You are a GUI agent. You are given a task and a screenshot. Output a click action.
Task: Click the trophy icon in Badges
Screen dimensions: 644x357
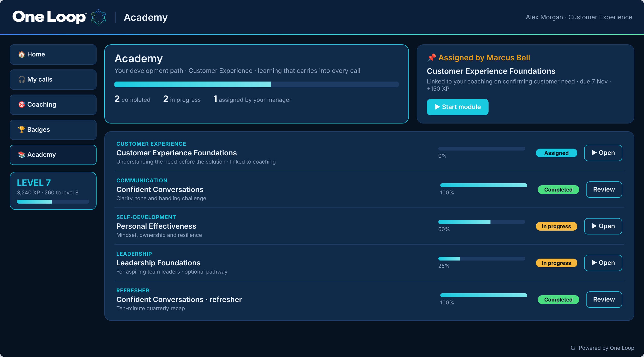22,129
